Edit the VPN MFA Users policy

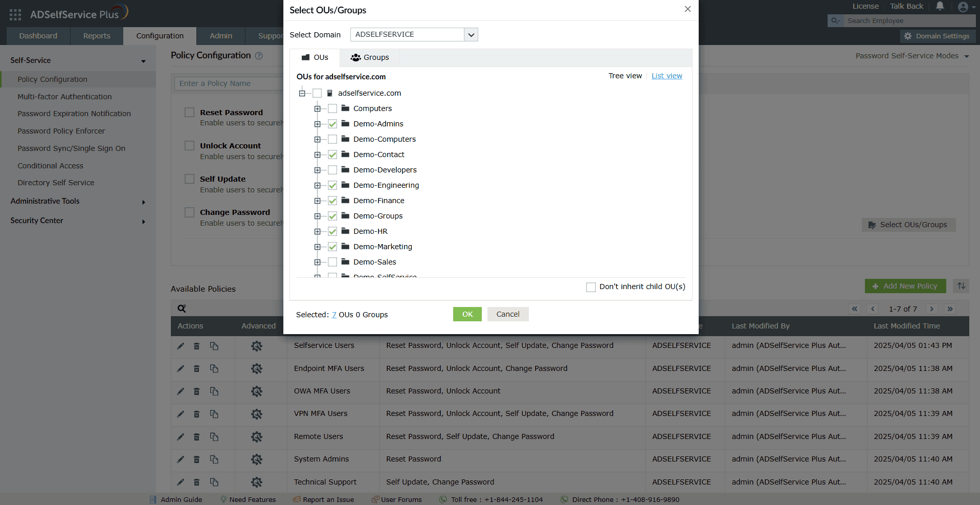[x=181, y=414]
